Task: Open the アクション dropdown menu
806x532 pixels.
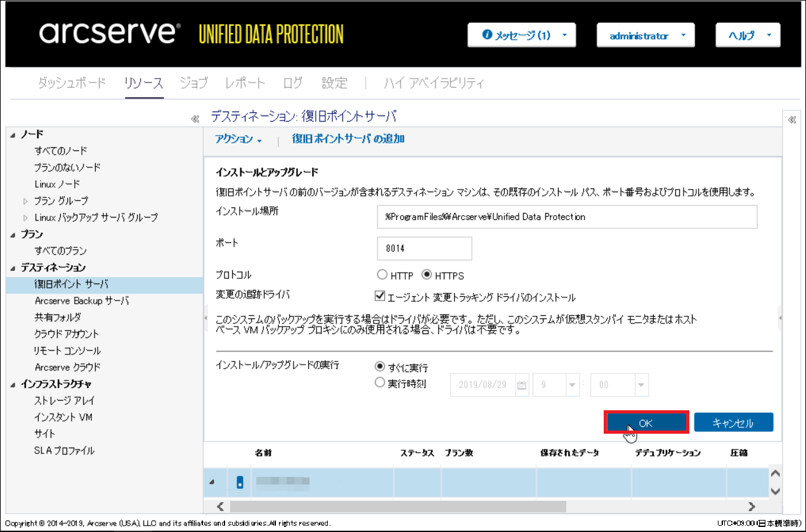Action: pos(238,139)
